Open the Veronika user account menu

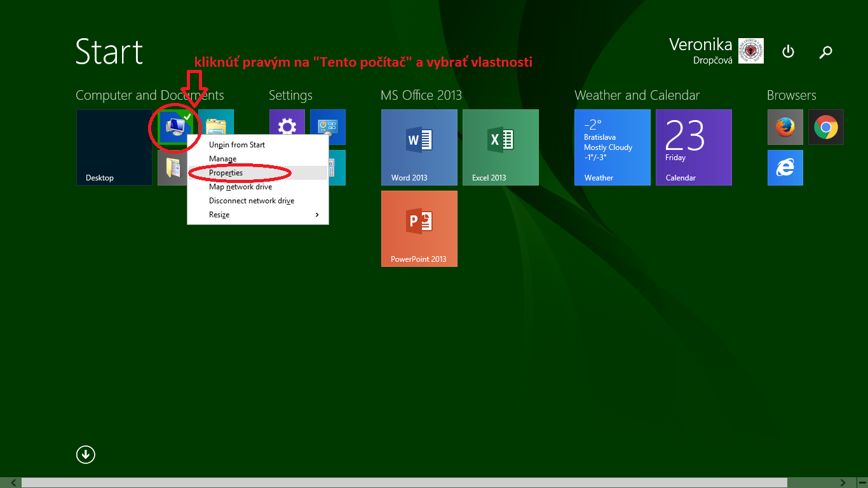(x=716, y=50)
